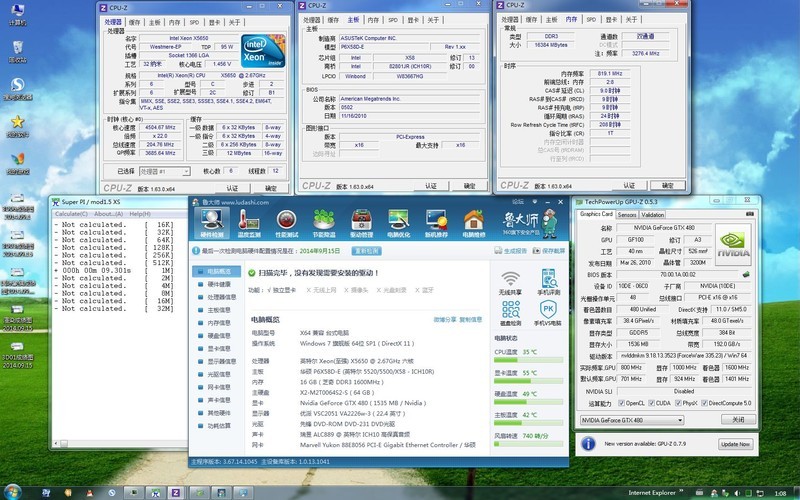Click Intel Xeon logo in CPU-Z
Screen dimensions: 800x500
point(263,51)
